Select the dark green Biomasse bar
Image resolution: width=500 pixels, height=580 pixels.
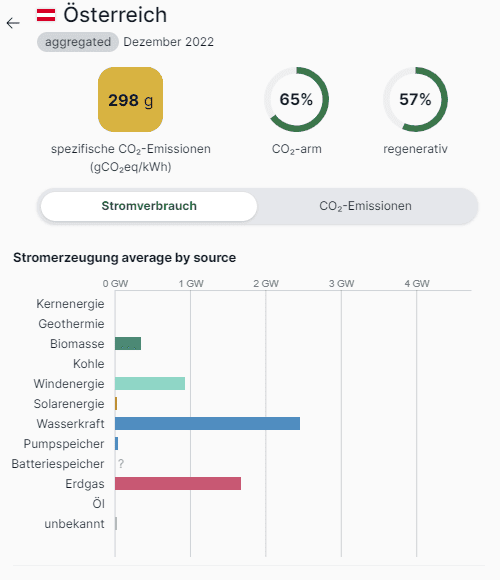coord(128,344)
